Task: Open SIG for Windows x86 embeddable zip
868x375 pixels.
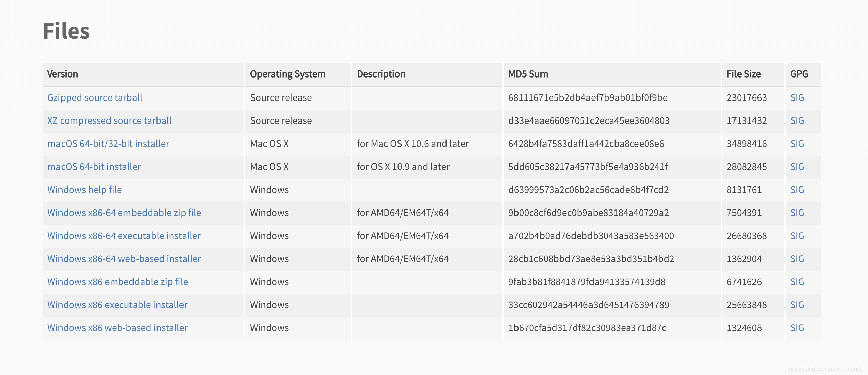Action: coord(797,282)
